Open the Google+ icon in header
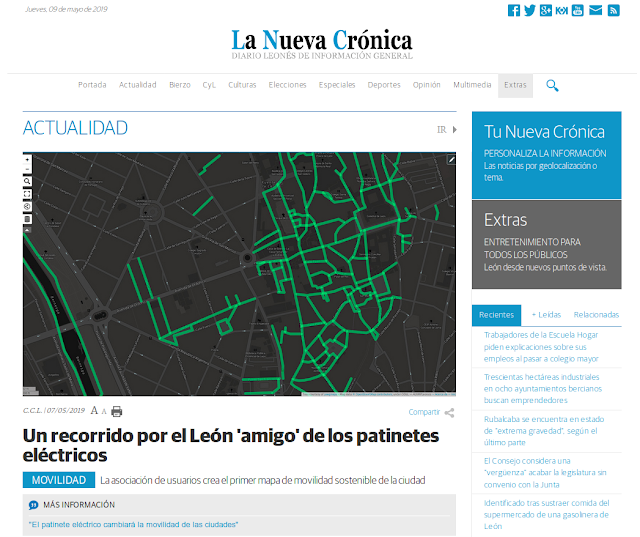 (546, 10)
